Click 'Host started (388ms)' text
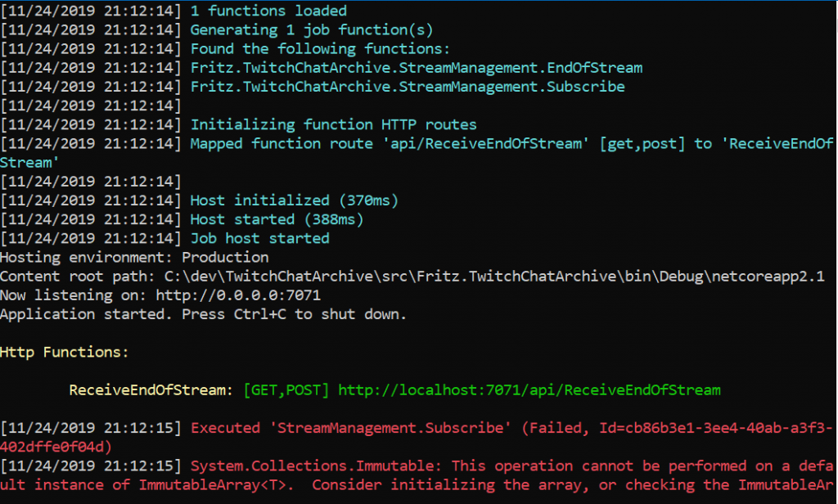 [x=277, y=219]
